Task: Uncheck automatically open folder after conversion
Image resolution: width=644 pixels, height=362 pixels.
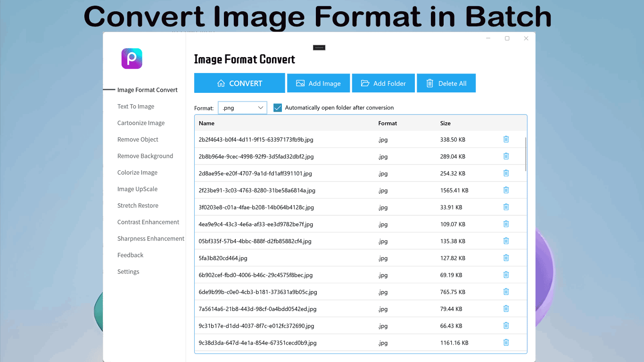Action: tap(277, 107)
